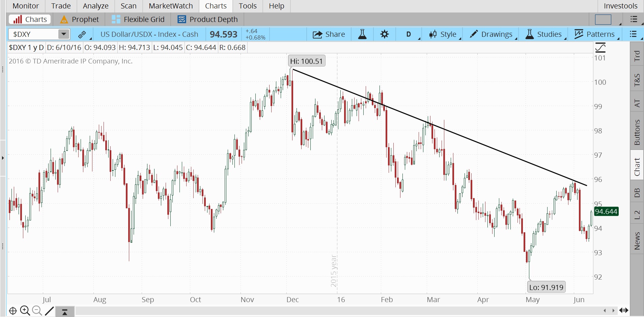Open the D timeframe dropdown
This screenshot has width=644, height=317.
(409, 34)
